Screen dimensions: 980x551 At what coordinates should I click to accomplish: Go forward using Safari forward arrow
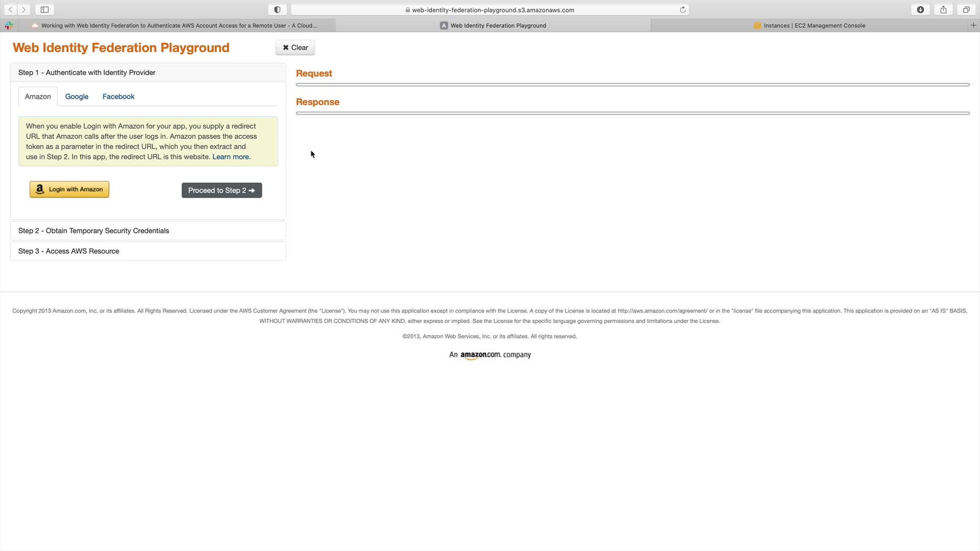coord(24,9)
